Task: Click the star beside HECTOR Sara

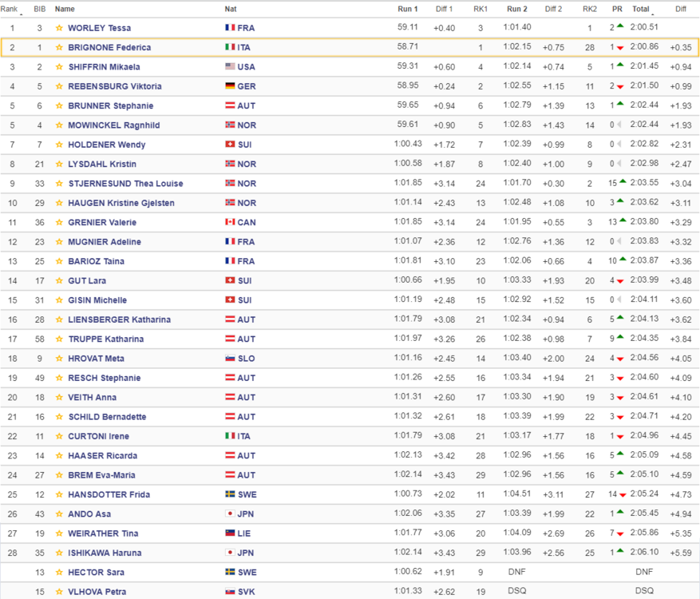Action: (59, 572)
